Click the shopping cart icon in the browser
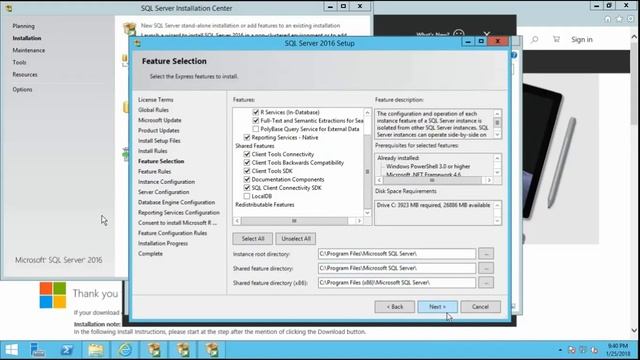This screenshot has width=640, height=360. (556, 39)
